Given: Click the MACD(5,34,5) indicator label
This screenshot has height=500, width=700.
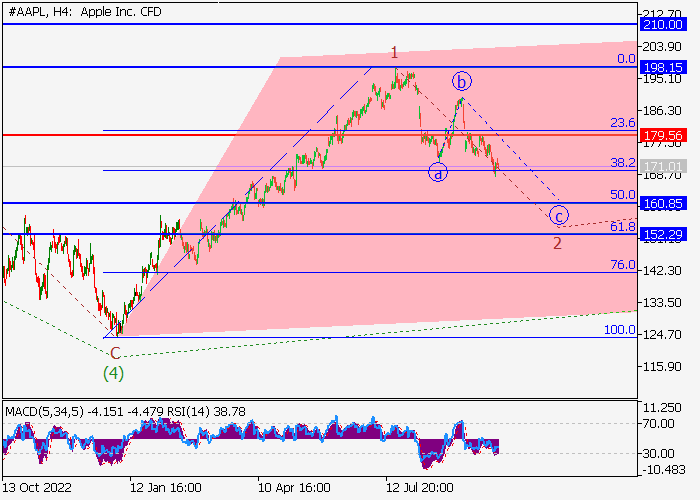Looking at the screenshot, I should [44, 412].
